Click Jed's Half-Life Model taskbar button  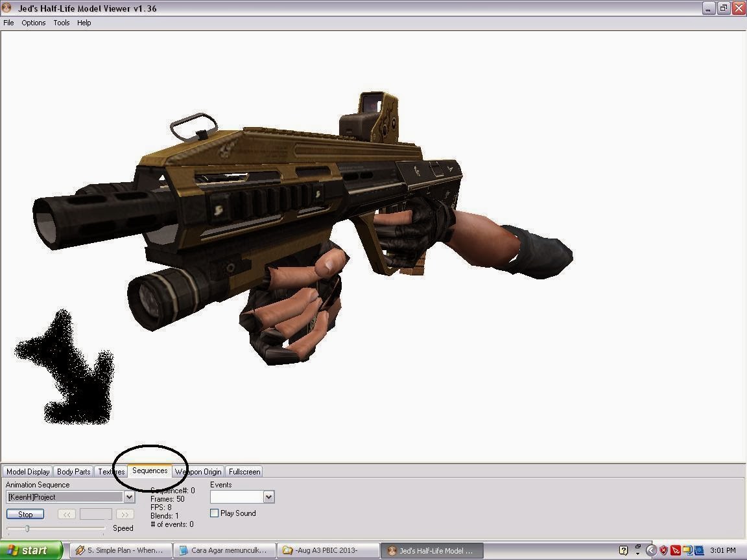432,550
